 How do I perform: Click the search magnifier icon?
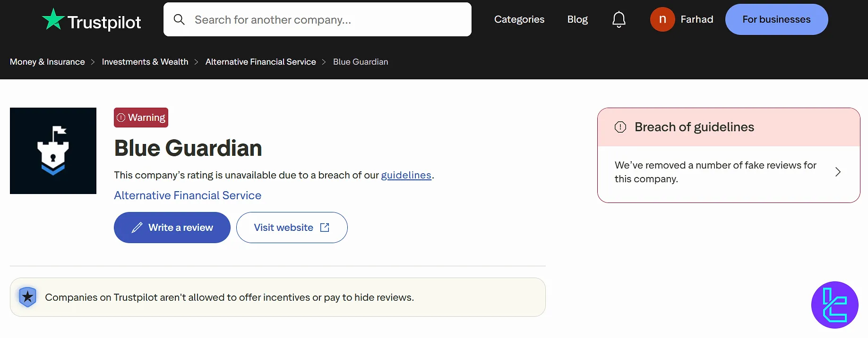tap(179, 19)
